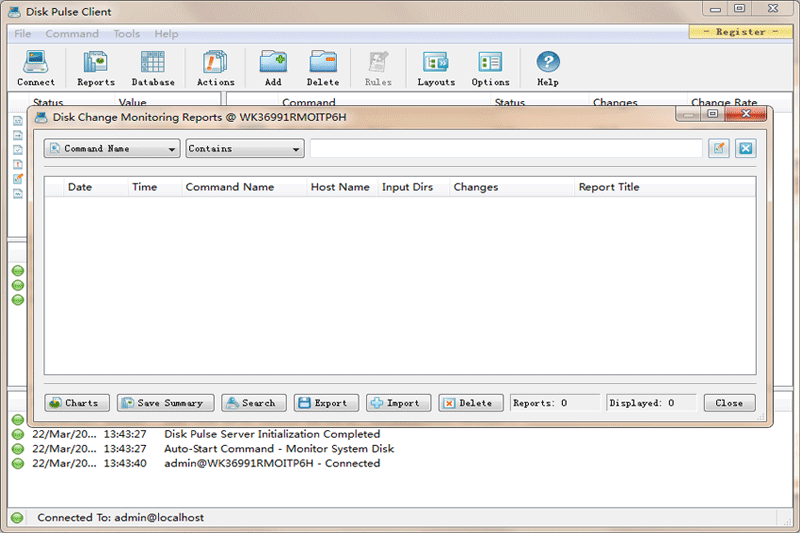Click the Delete folder toolbar icon
This screenshot has width=800, height=533.
(322, 68)
